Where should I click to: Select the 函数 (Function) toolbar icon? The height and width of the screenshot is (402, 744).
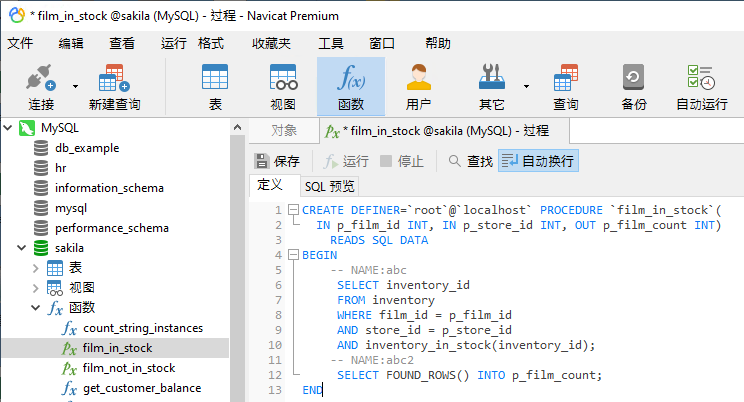(351, 87)
